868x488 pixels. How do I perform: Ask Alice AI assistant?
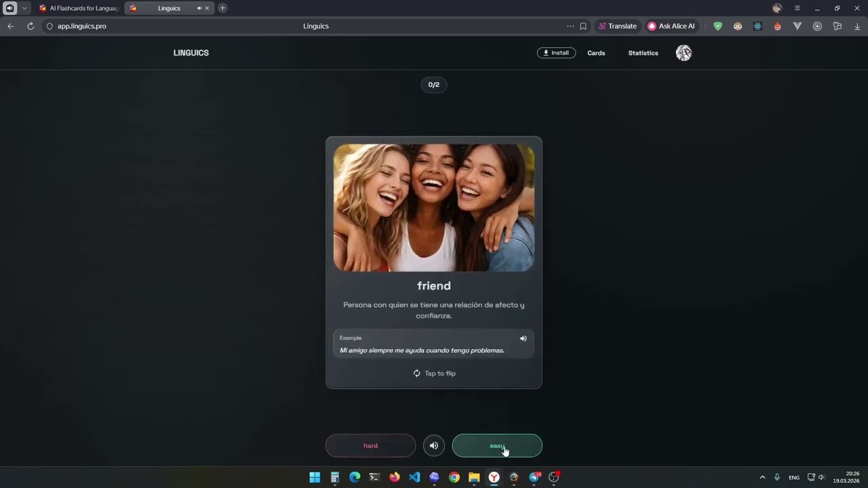(x=671, y=26)
